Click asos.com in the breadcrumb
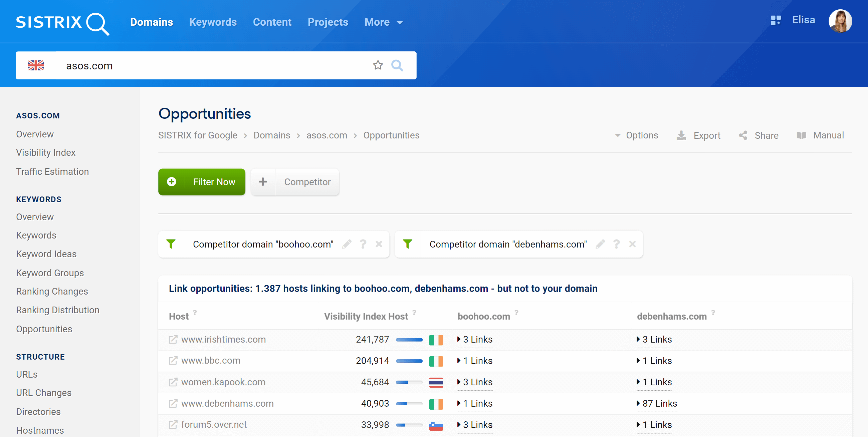The height and width of the screenshot is (437, 868). 327,135
